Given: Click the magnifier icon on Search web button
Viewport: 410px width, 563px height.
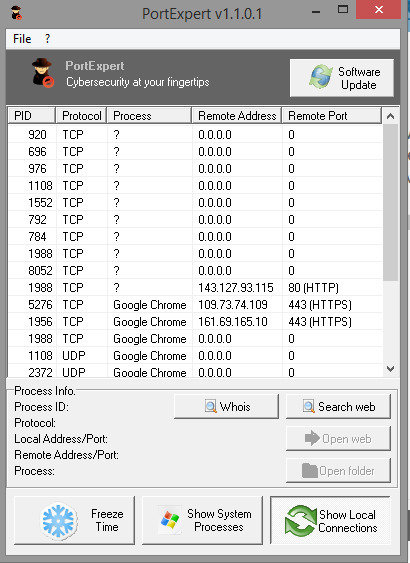Looking at the screenshot, I should (x=309, y=406).
